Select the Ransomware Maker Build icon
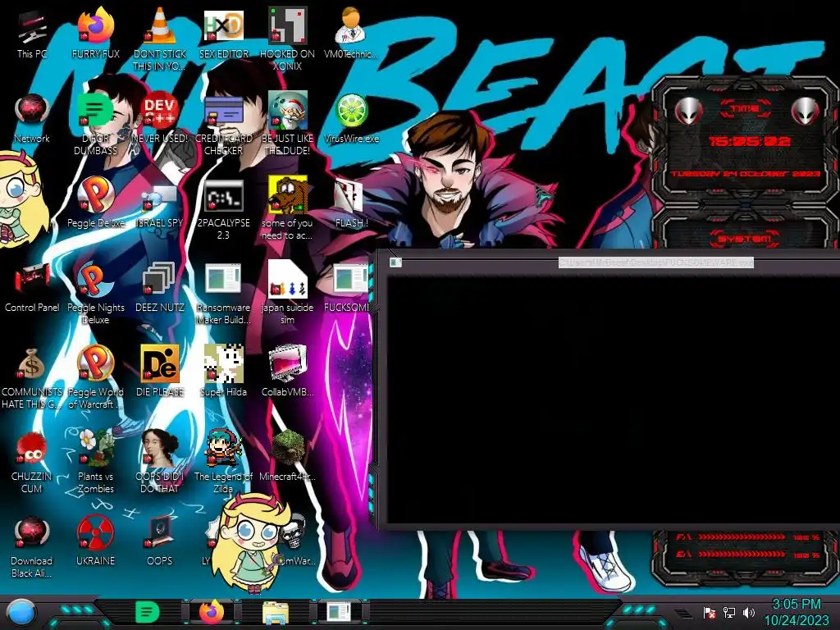Viewport: 840px width, 630px height. tap(223, 293)
